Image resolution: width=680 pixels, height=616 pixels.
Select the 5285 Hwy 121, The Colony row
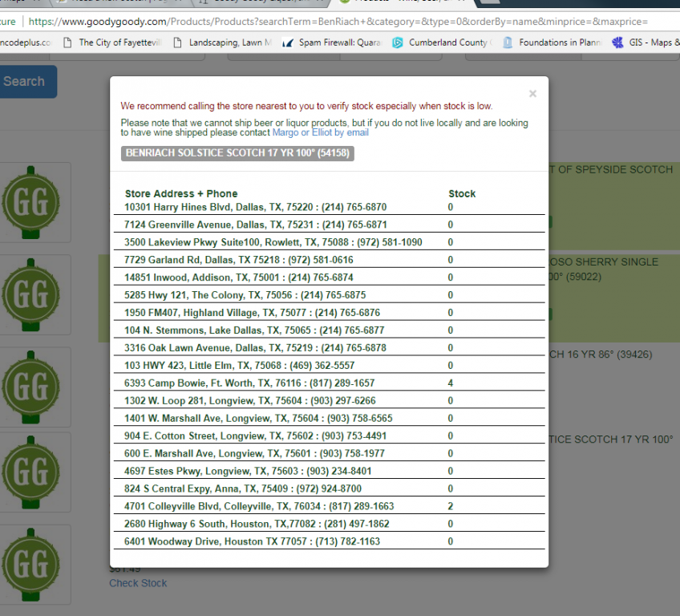tap(329, 295)
